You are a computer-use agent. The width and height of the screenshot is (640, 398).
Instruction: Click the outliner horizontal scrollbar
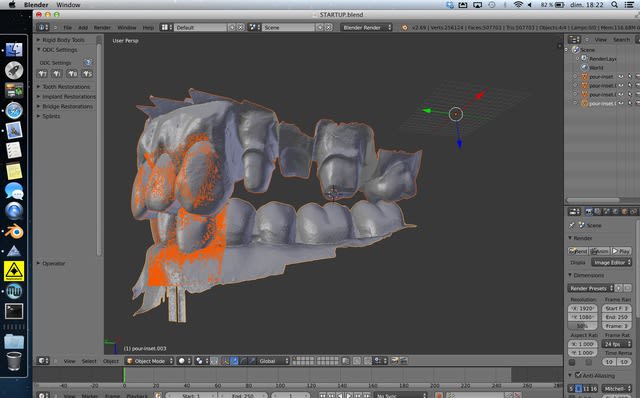click(x=593, y=200)
